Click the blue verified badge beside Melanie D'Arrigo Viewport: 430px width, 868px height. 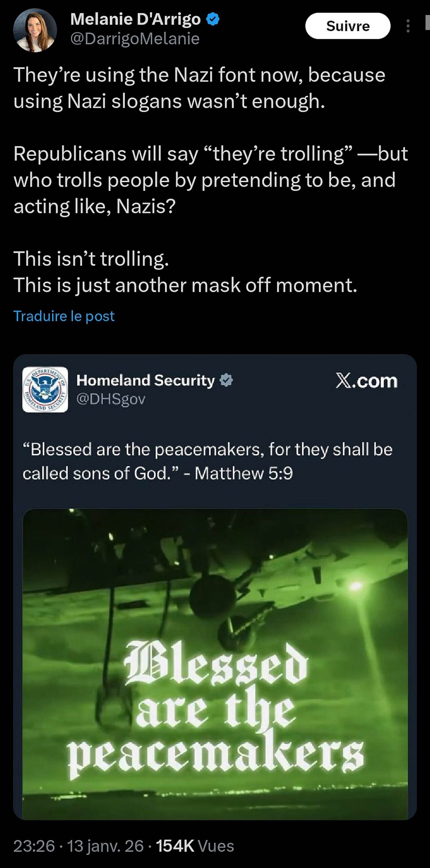point(213,19)
